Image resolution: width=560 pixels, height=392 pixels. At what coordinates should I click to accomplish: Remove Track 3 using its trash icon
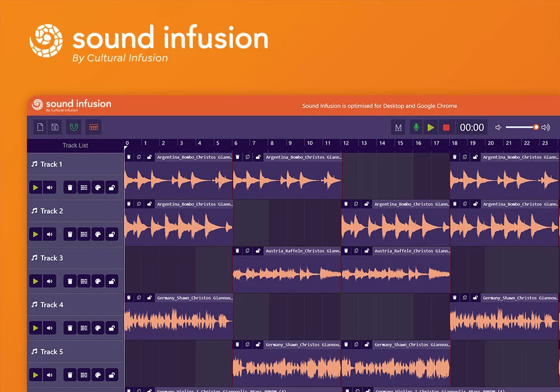pyautogui.click(x=70, y=281)
